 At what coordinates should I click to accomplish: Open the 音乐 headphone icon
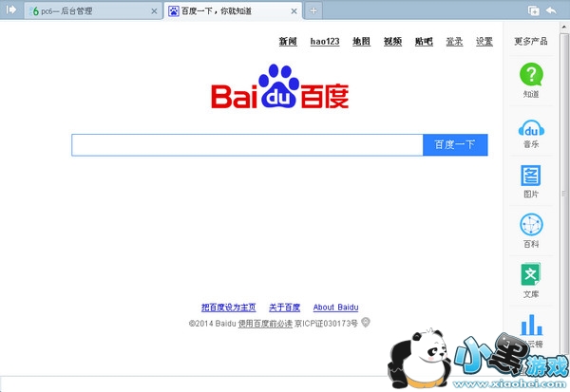[531, 128]
